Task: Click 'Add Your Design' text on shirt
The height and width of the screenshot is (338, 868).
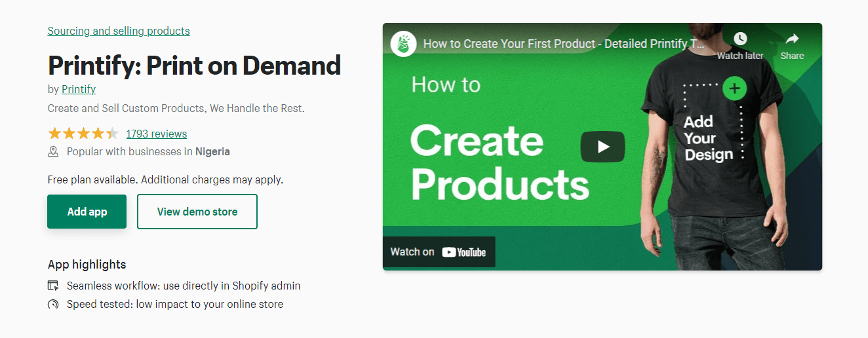Action: (709, 138)
